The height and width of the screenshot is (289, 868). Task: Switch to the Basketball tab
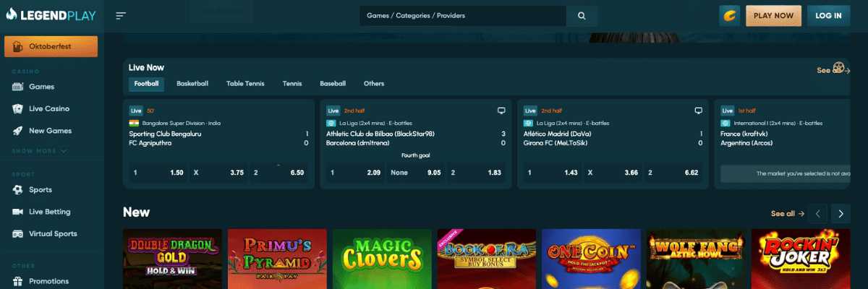click(192, 84)
